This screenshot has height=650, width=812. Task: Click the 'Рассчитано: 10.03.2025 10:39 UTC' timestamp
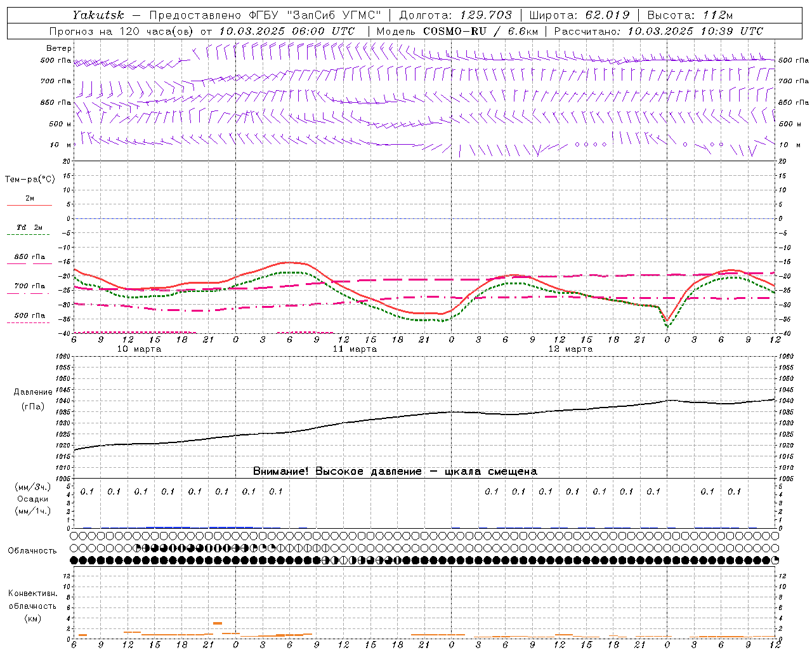pos(658,31)
